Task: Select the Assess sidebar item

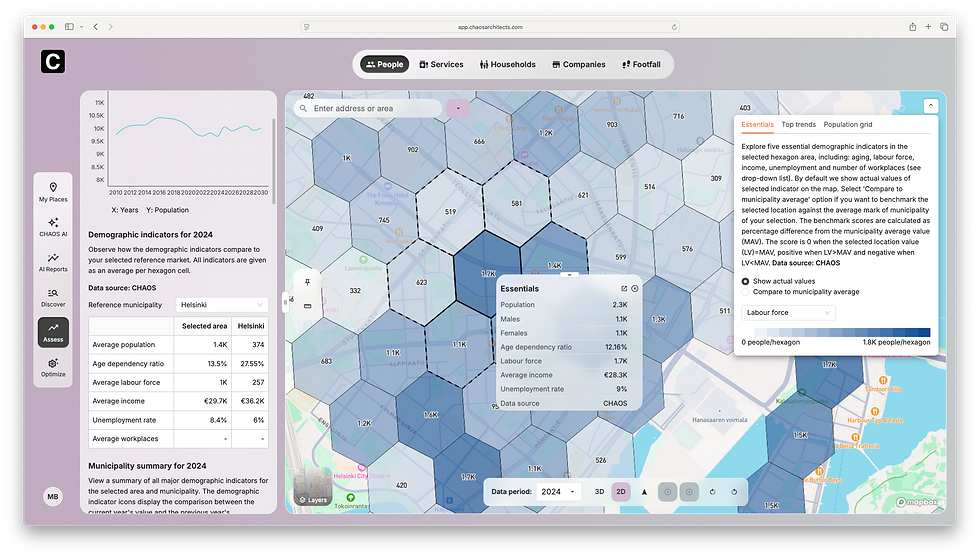Action: tap(53, 332)
